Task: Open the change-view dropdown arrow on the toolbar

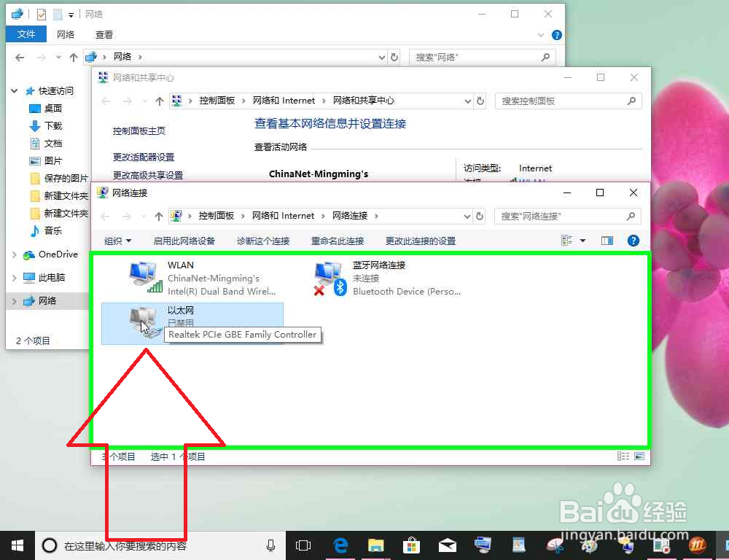Action: [581, 241]
